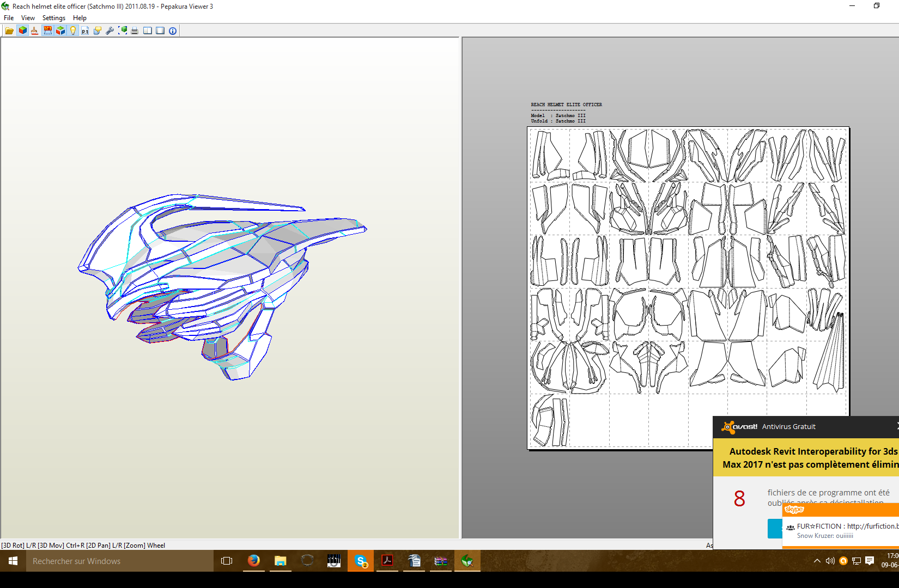Click the dark ring app taskbar icon
The image size is (899, 588).
click(x=307, y=561)
